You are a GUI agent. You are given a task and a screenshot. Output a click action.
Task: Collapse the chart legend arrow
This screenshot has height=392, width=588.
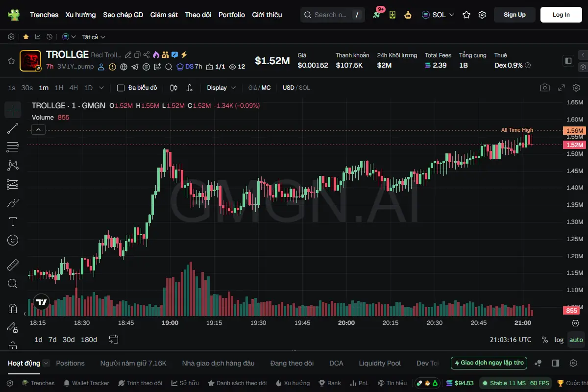[38, 130]
